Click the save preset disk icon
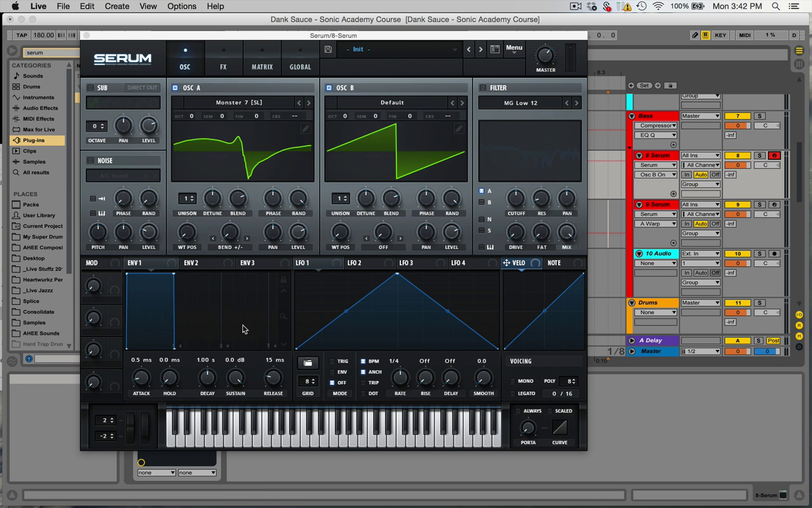The image size is (812, 508). [x=328, y=50]
